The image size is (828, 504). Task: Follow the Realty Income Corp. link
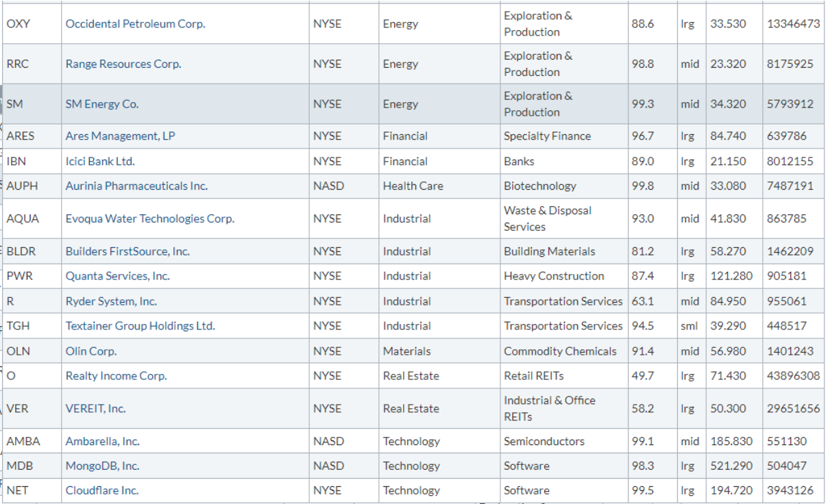coord(117,376)
